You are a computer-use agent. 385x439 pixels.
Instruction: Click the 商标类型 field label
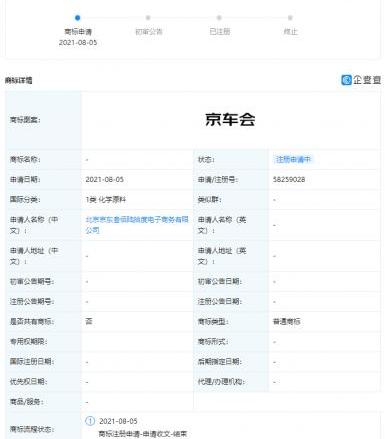coord(213,321)
